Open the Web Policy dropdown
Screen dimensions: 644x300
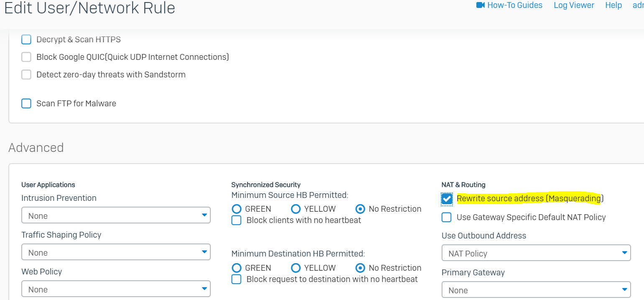coord(116,289)
